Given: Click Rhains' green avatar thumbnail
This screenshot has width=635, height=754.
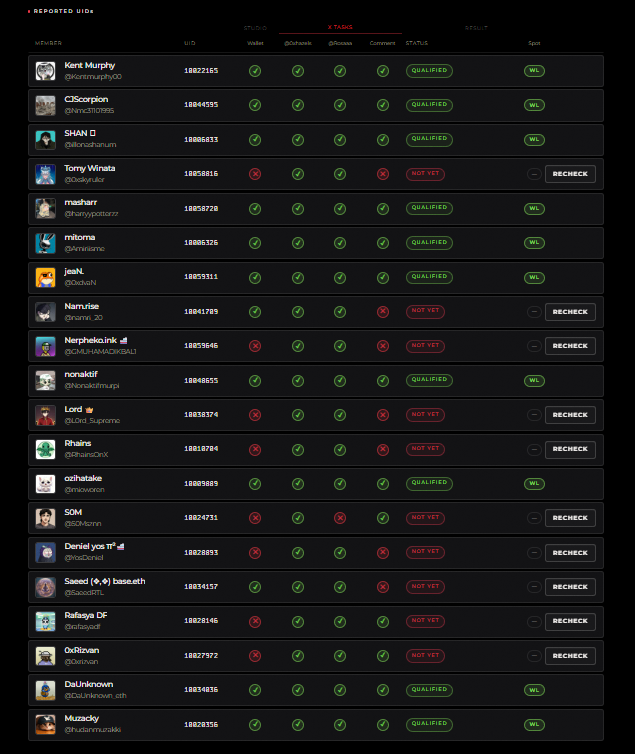Looking at the screenshot, I should click(x=45, y=450).
